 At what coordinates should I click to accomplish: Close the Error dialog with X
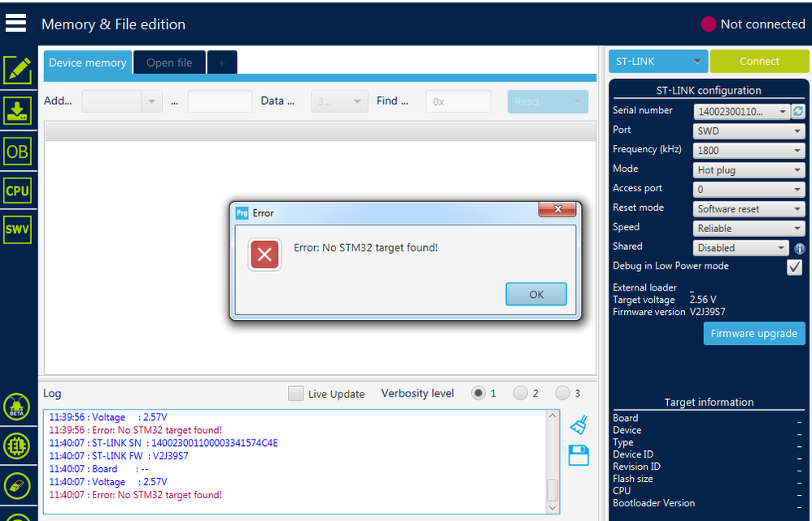pos(557,208)
